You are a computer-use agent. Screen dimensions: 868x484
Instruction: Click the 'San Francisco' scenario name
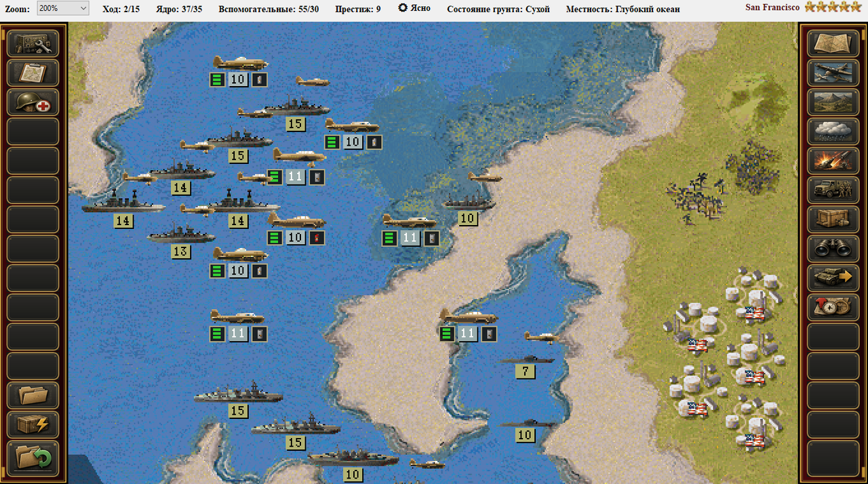pyautogui.click(x=772, y=7)
